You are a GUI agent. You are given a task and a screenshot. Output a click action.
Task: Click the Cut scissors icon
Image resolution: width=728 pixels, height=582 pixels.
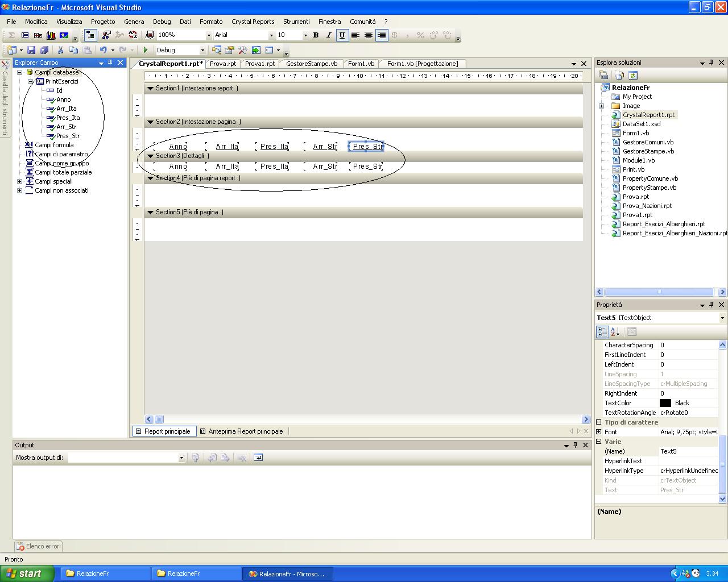(x=60, y=50)
